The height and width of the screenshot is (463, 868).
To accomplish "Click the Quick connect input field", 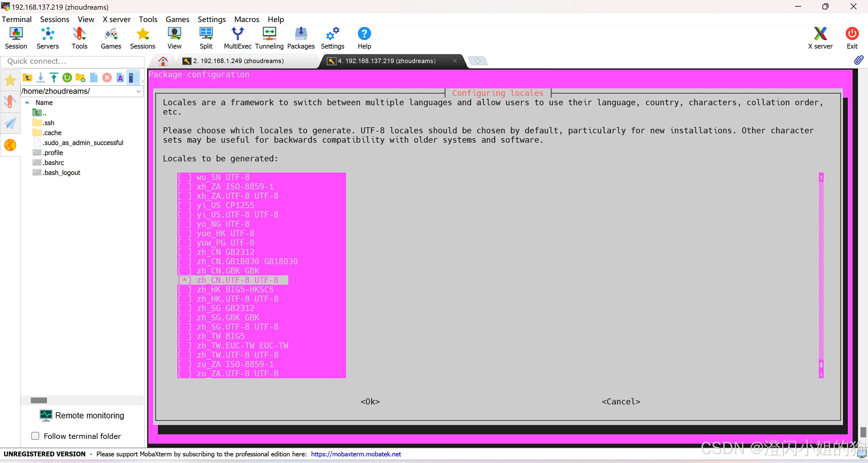I will [x=72, y=61].
